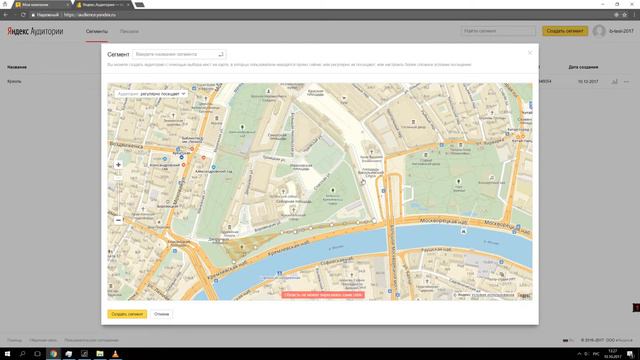Open File Explorer from the taskbar
Viewport: 640px width, 360px height.
[x=100, y=354]
